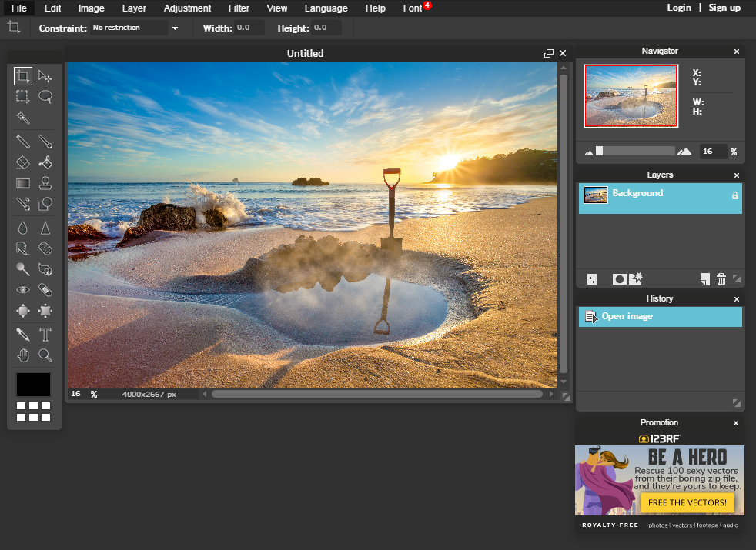The height and width of the screenshot is (550, 756).
Task: Select the Type text tool
Action: (x=45, y=335)
